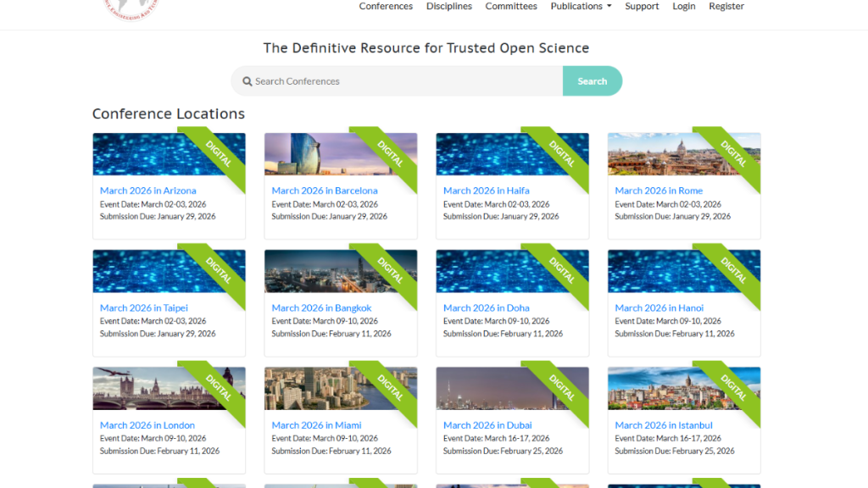This screenshot has height=488, width=868.
Task: Select the Disciplines menu item
Action: (x=448, y=6)
